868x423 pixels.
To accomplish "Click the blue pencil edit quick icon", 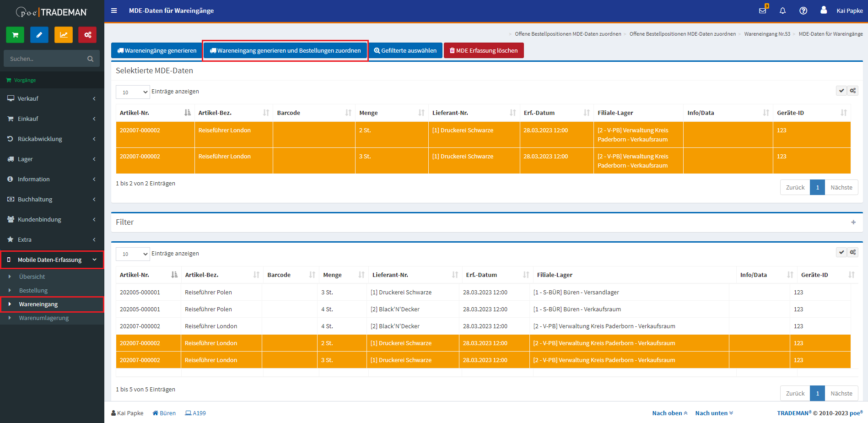I will (39, 35).
